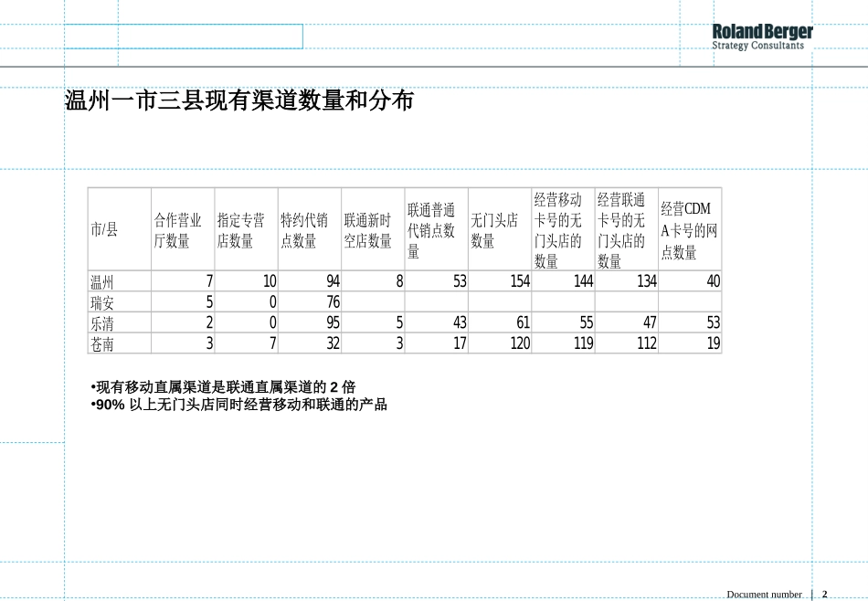
Task: Select the 经营移动卡号的无门头店的数量 header
Action: (563, 229)
